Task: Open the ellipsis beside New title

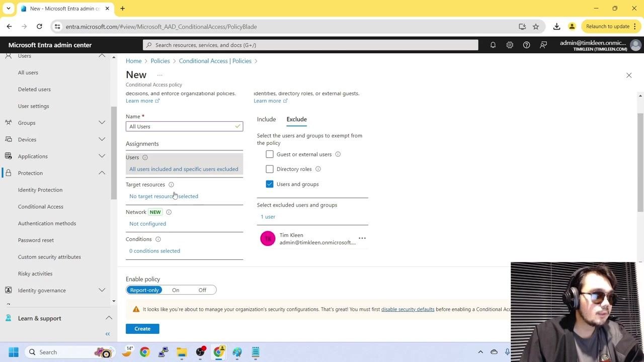Action: [160, 75]
